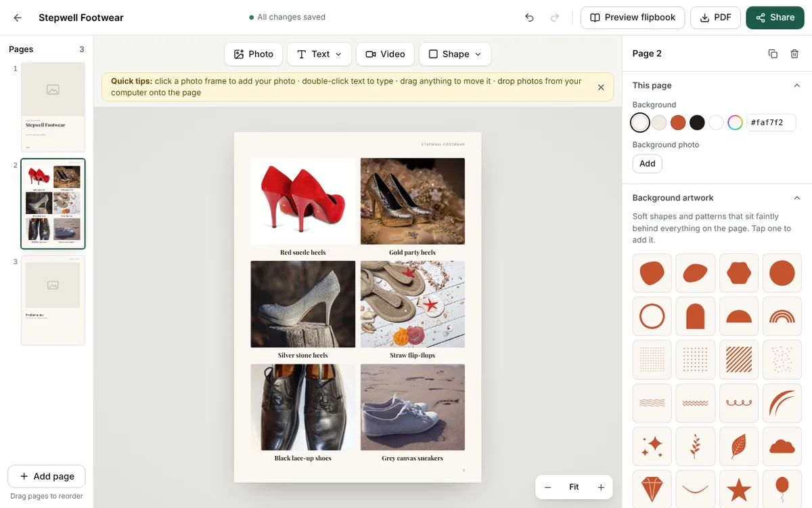Open the rainbow custom color picker
812x508 pixels.
pos(735,123)
